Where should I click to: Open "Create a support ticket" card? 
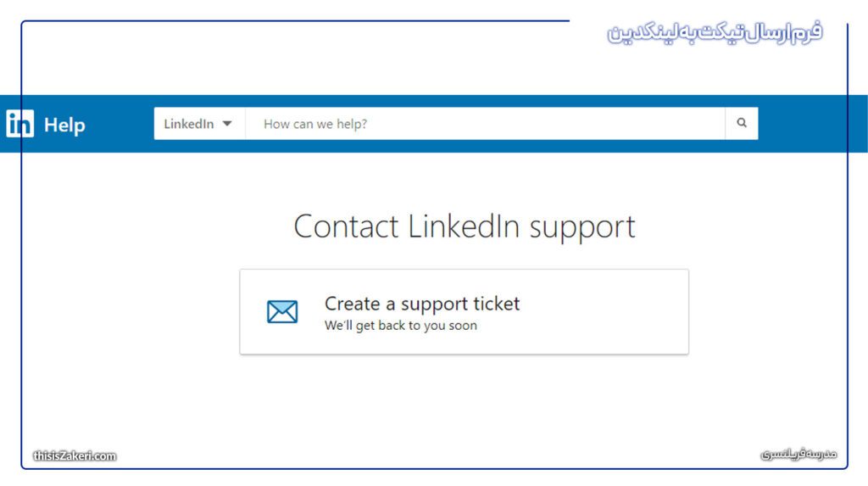(464, 312)
